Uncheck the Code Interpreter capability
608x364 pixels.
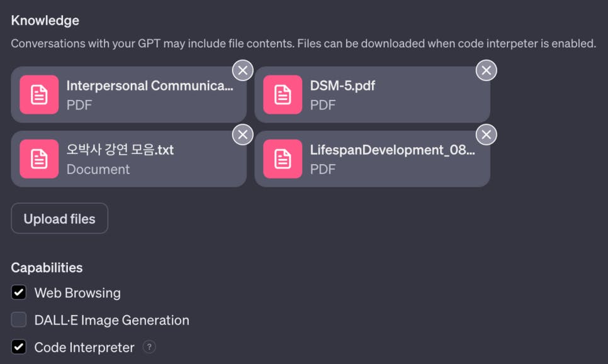click(x=19, y=347)
